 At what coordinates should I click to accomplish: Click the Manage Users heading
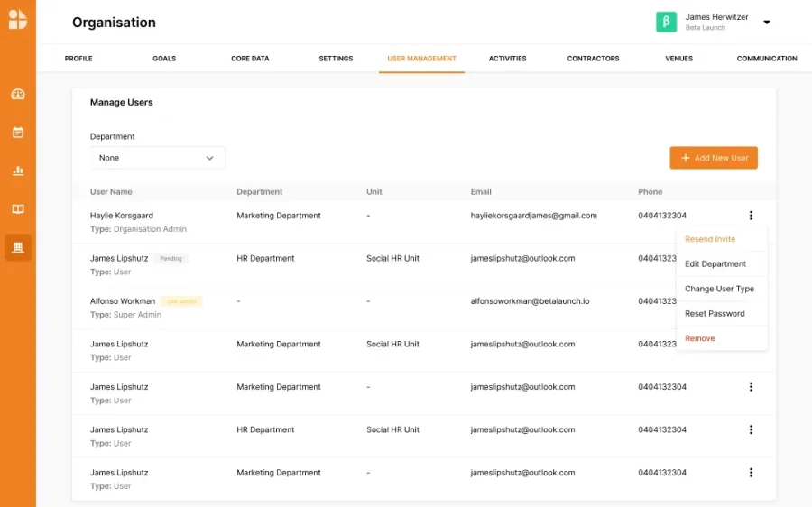[121, 103]
